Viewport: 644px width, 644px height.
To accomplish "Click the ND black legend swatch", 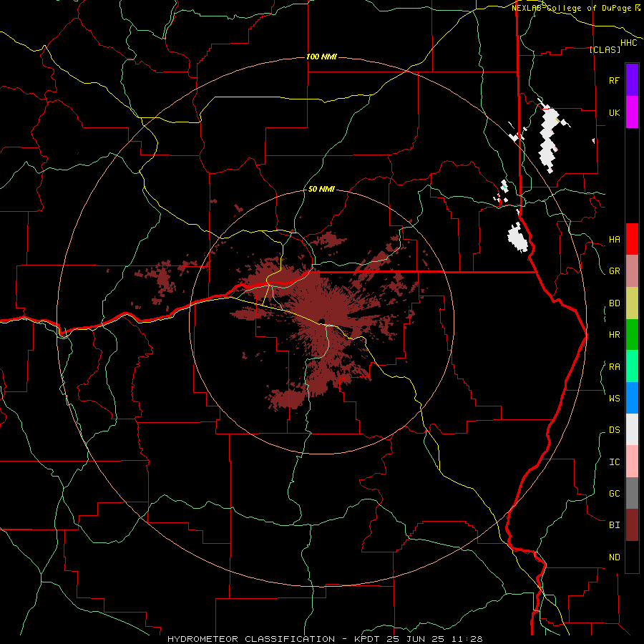I will [632, 557].
